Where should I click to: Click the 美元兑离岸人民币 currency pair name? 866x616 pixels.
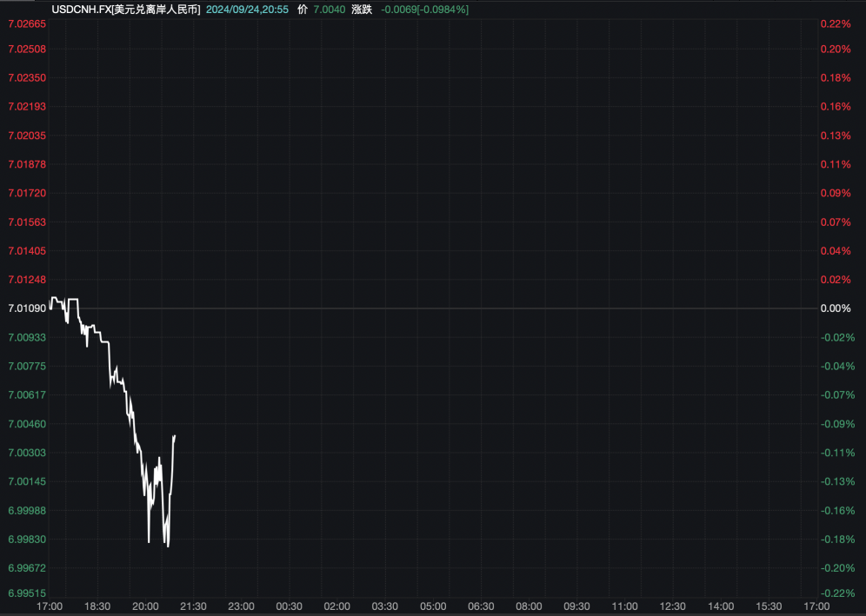tap(156, 10)
